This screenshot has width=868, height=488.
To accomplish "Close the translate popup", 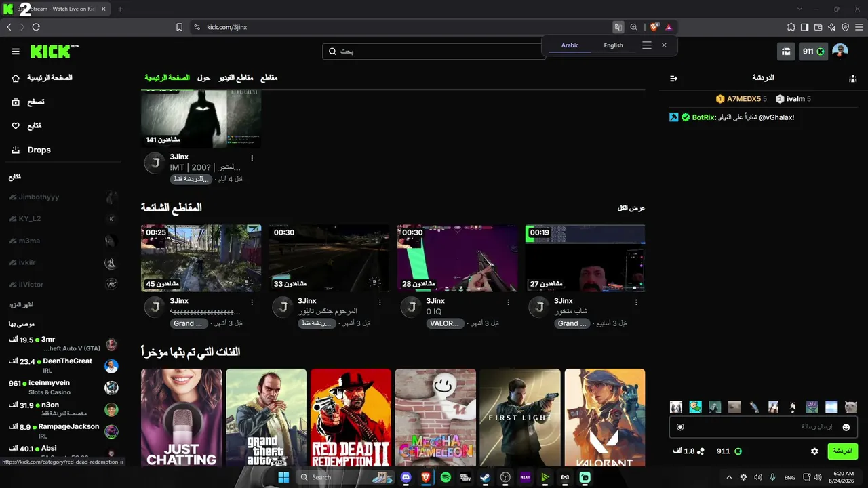I will 664,45.
